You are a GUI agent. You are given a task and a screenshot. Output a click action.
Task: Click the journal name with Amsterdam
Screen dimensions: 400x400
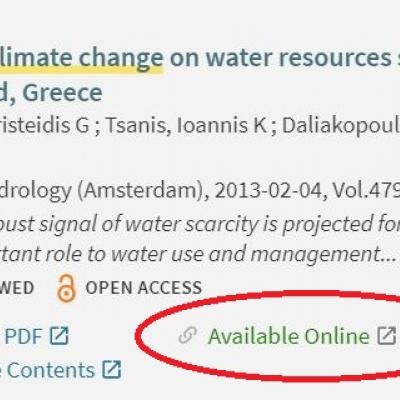point(101,191)
